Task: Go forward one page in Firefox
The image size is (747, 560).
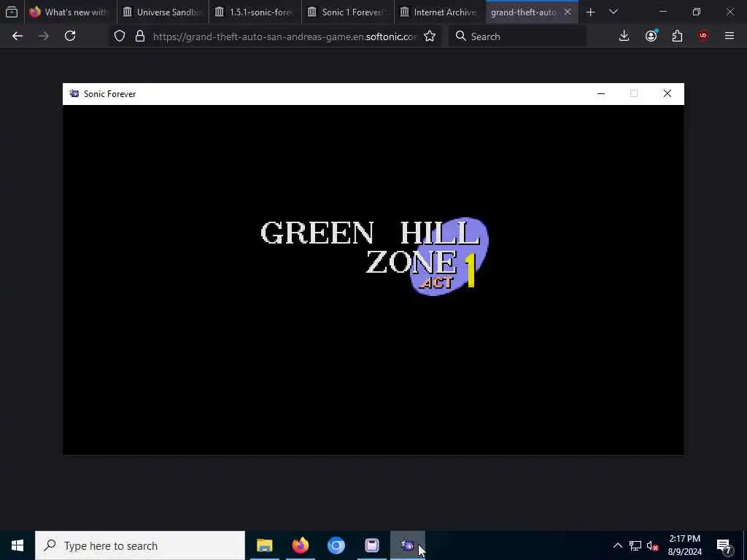Action: click(x=44, y=36)
